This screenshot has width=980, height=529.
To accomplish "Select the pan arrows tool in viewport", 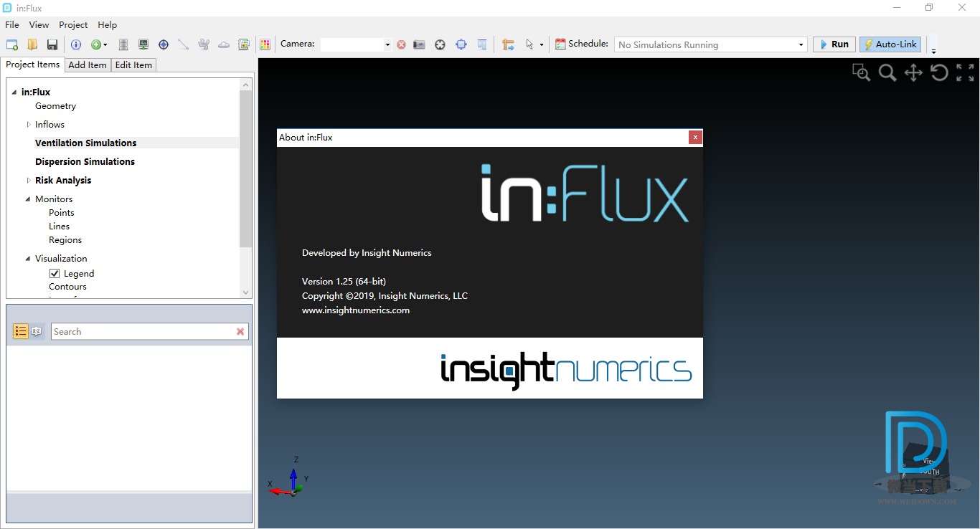I will (x=913, y=72).
